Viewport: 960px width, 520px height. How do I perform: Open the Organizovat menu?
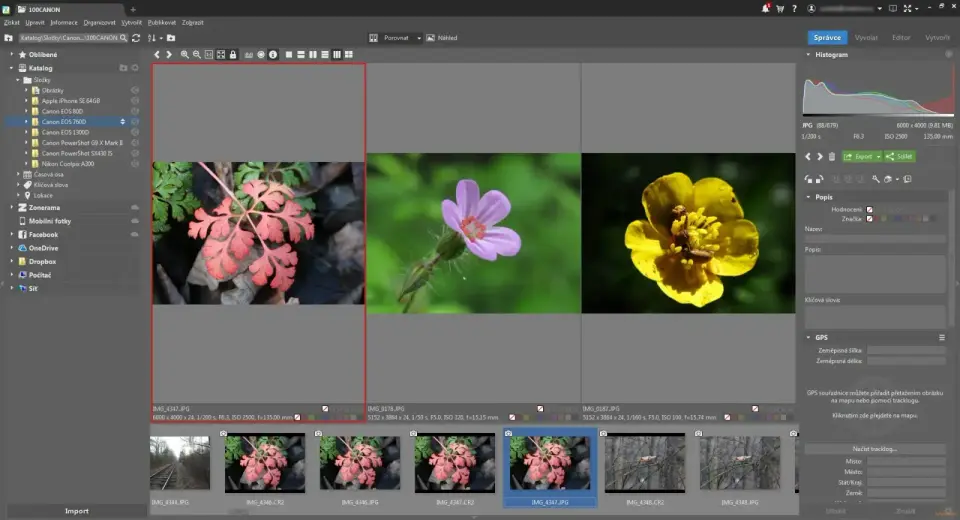pos(99,21)
